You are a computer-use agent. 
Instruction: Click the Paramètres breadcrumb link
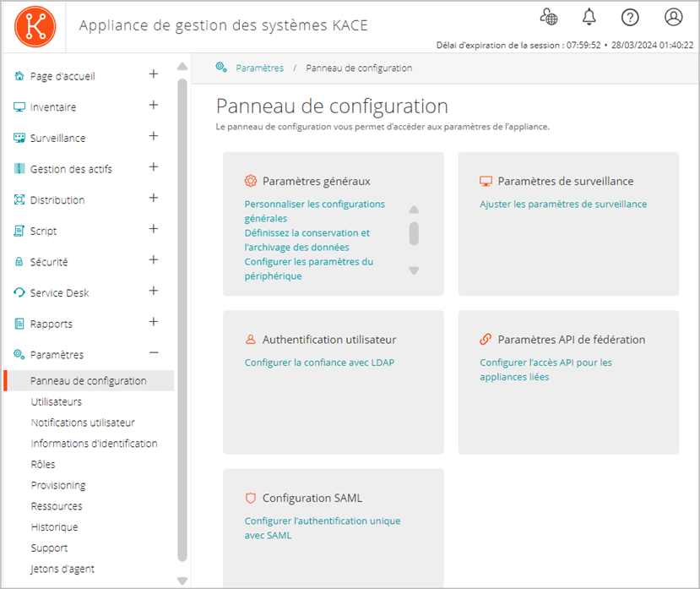(x=259, y=68)
